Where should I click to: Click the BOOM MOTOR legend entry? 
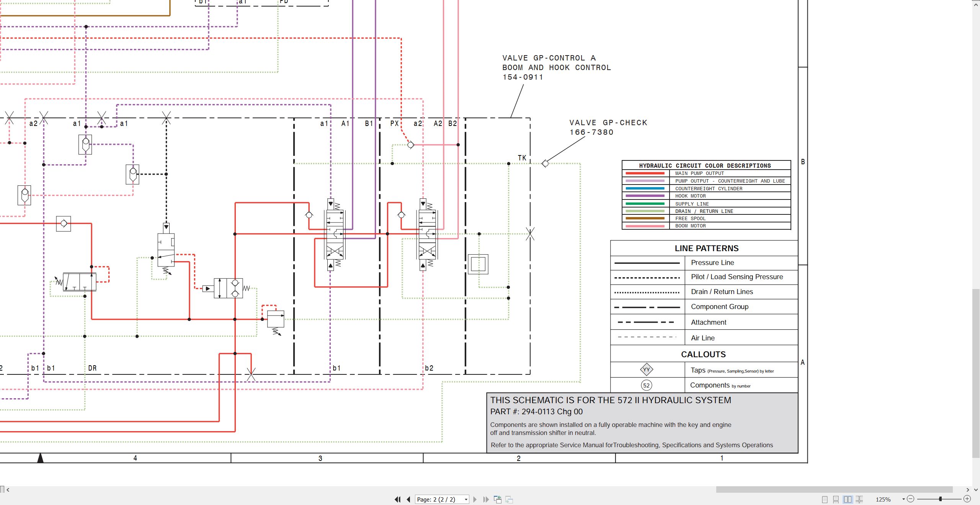(x=690, y=226)
